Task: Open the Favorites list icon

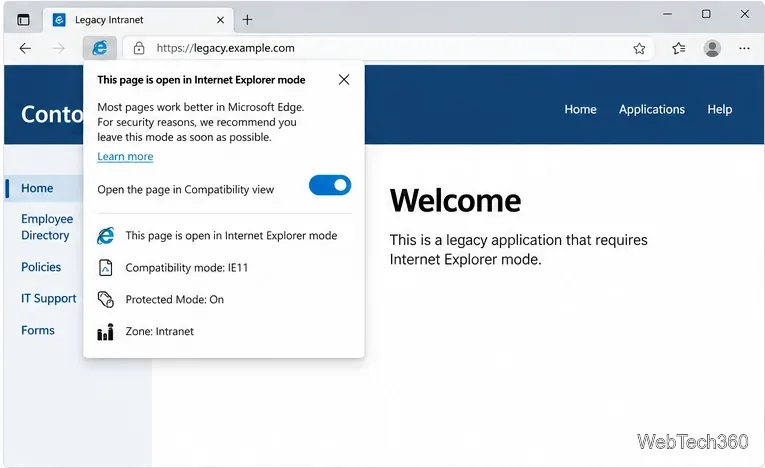Action: [x=679, y=48]
